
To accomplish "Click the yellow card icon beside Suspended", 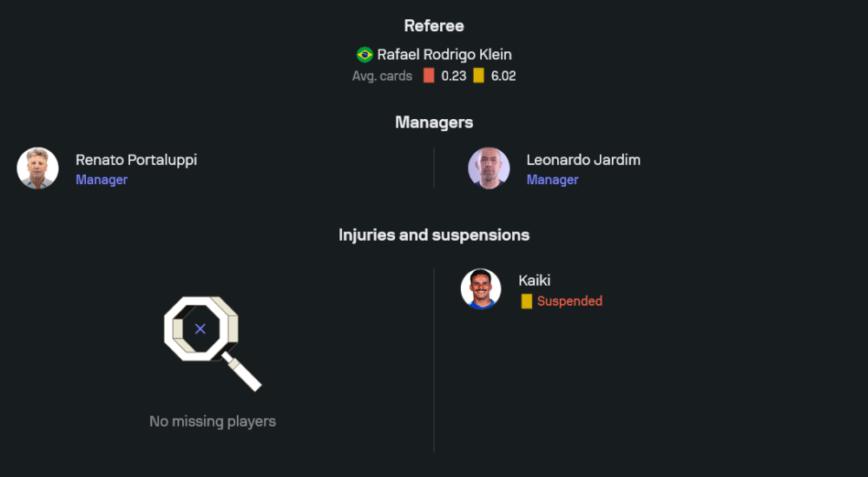I will 526,301.
